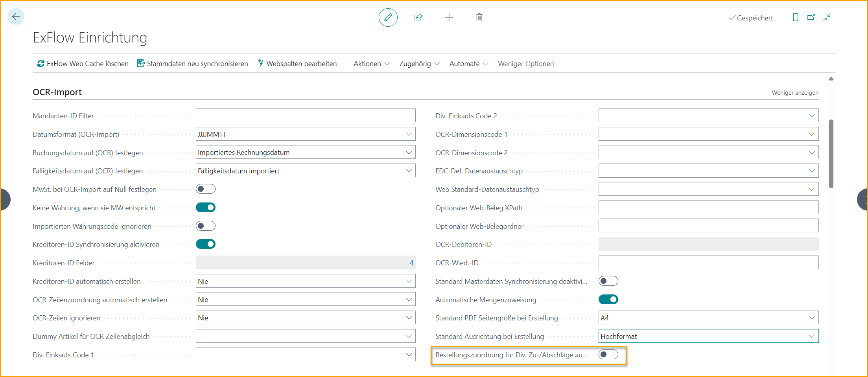Toggle Kreditoren-ID Synchronisierung aktivieren

pos(206,244)
